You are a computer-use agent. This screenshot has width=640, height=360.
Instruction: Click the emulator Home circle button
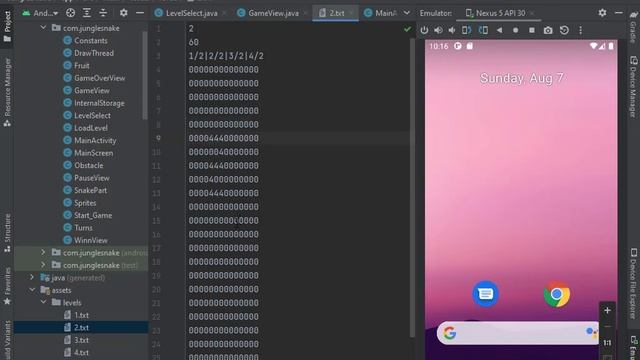click(x=516, y=30)
